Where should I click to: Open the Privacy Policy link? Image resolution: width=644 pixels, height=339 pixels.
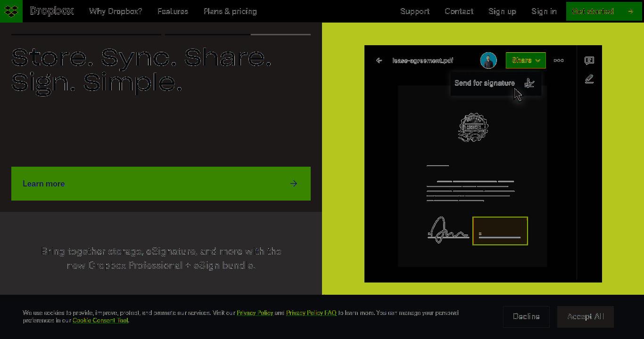pos(255,313)
